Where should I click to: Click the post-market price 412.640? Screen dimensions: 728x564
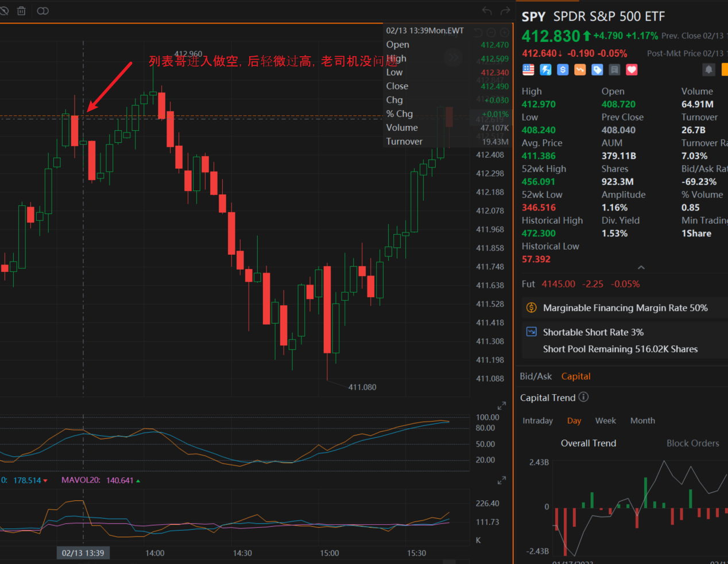[539, 53]
